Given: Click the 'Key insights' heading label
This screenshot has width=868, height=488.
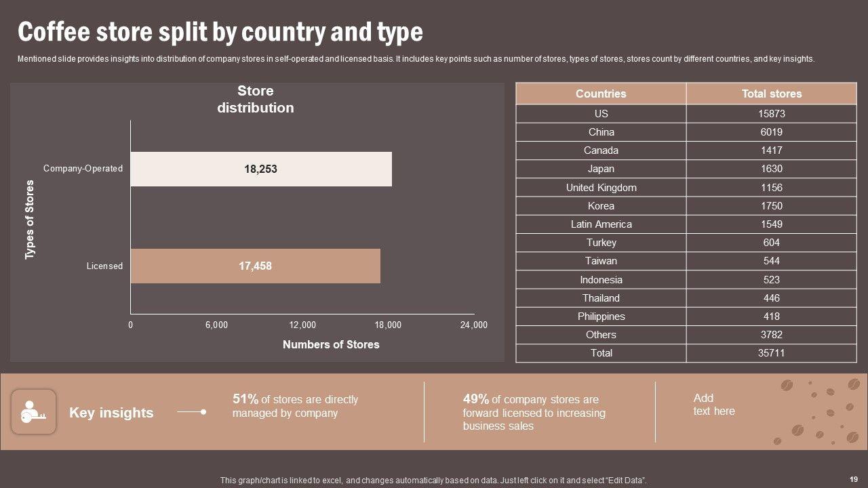Looking at the screenshot, I should pyautogui.click(x=111, y=413).
